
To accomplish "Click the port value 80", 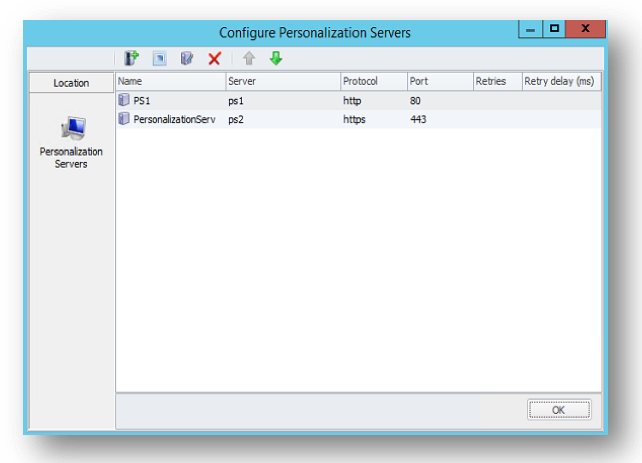I will [x=415, y=101].
